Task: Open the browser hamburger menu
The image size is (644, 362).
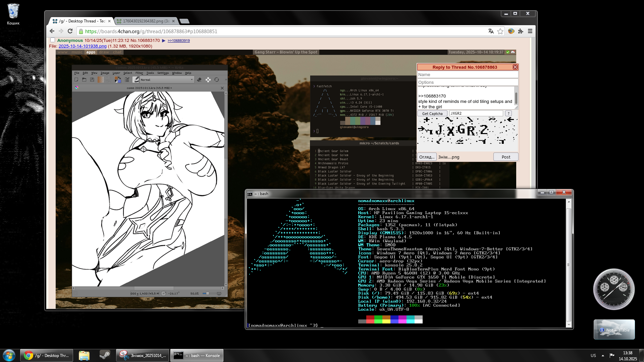Action: [530, 31]
